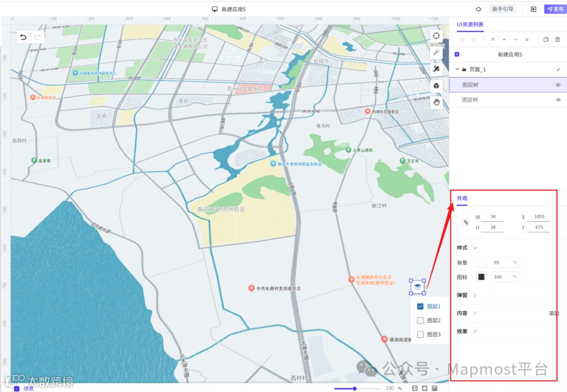Click the zoom percentage field showing 100
Viewport: 567px width, 392px height.
click(394, 388)
